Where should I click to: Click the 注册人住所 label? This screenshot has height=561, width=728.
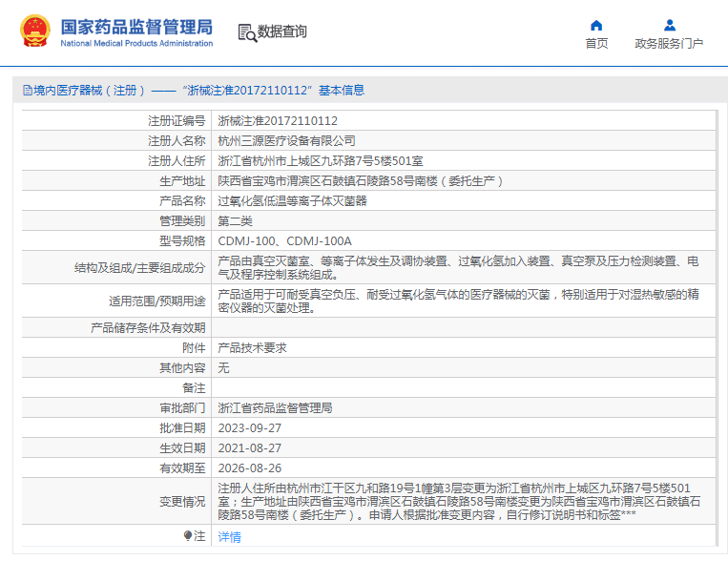click(177, 160)
